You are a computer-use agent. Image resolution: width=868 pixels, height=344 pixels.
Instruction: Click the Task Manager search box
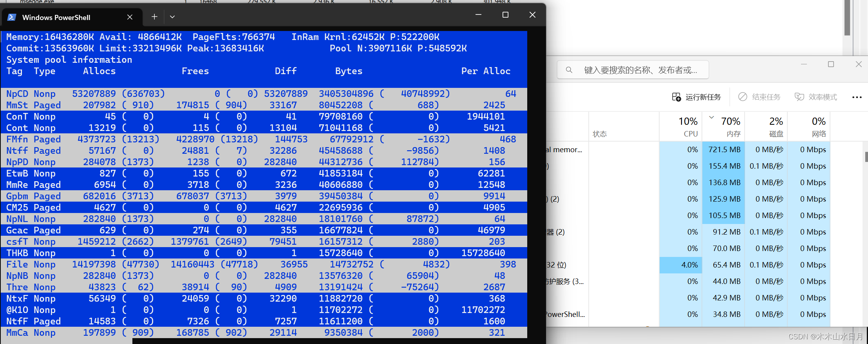tap(633, 70)
